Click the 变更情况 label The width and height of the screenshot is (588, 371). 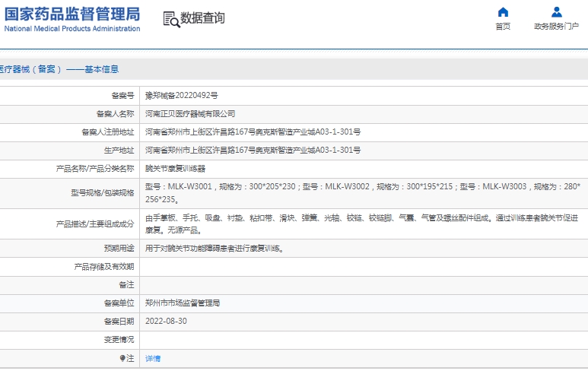119,340
